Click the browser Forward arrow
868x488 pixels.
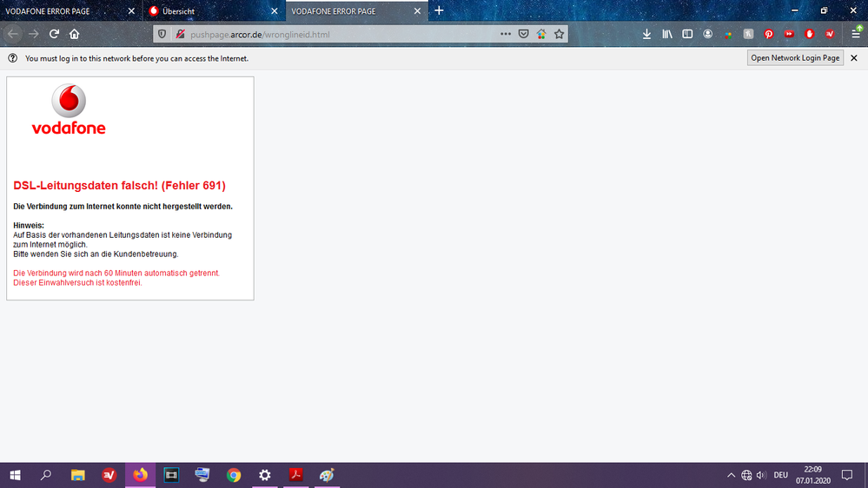(x=34, y=34)
